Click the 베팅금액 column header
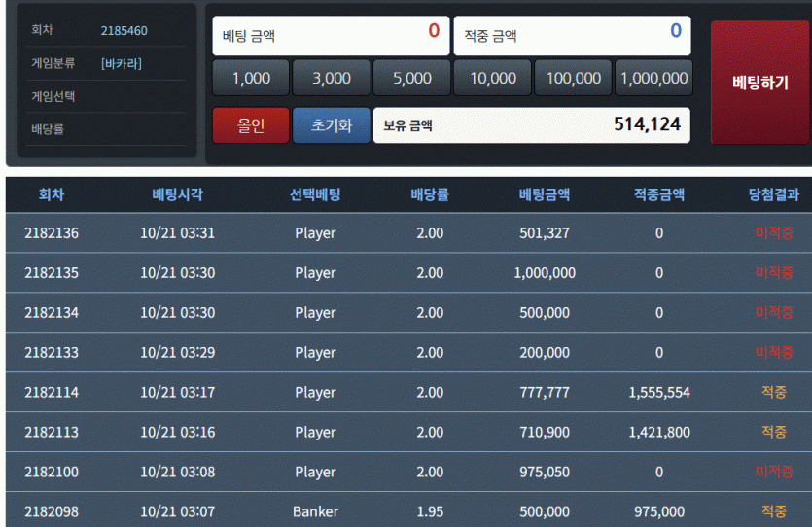This screenshot has height=527, width=812. (x=545, y=194)
